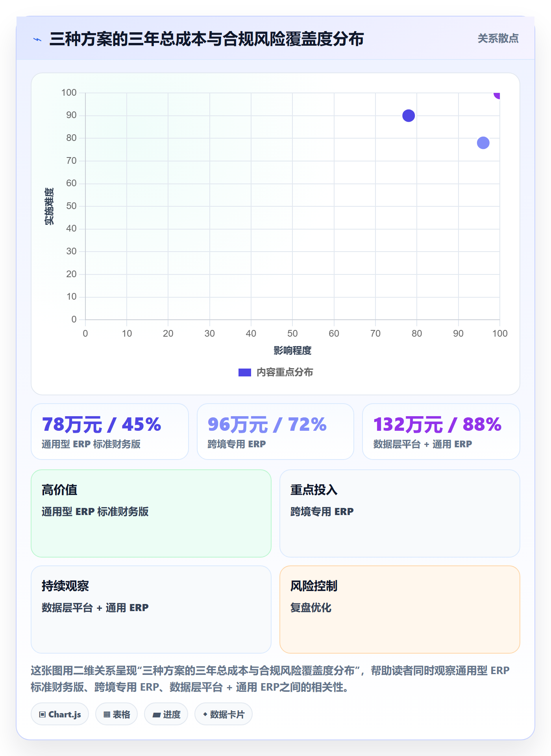Screen dimensions: 551x756
Task: Click the description paragraph starting 这张图用二维关系
Action: tap(270, 679)
